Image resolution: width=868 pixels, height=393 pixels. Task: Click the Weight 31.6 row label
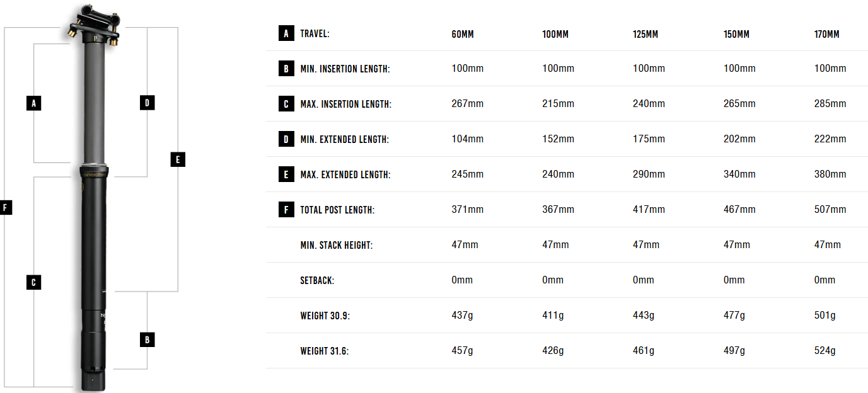(x=325, y=351)
